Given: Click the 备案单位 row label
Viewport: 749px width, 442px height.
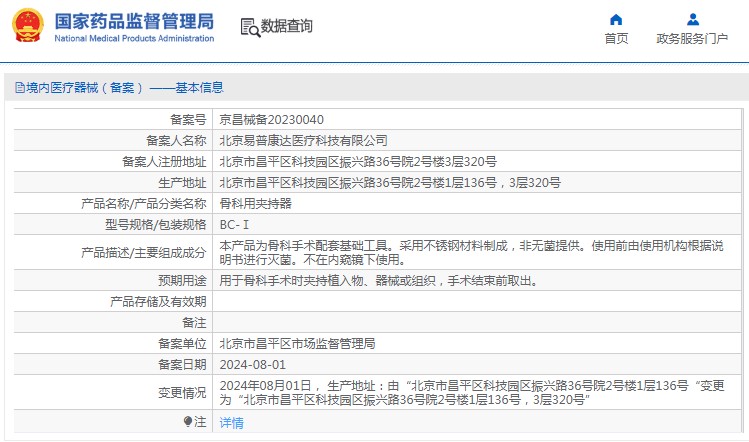Looking at the screenshot, I should 182,344.
